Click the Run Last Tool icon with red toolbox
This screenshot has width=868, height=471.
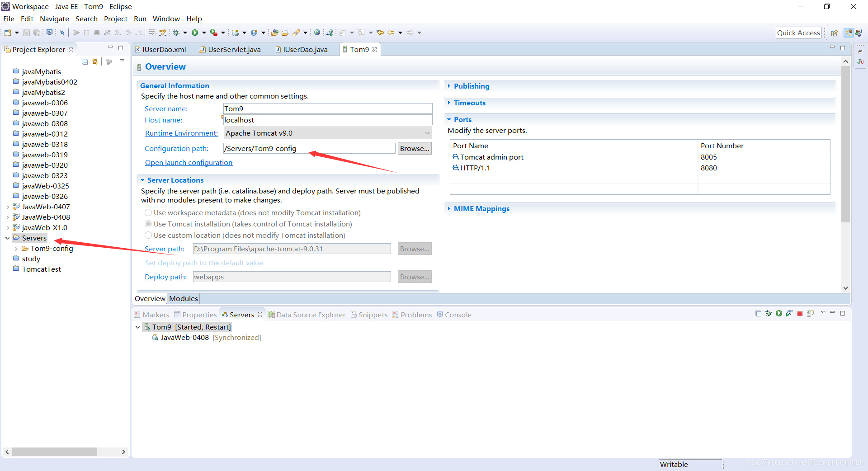click(214, 33)
